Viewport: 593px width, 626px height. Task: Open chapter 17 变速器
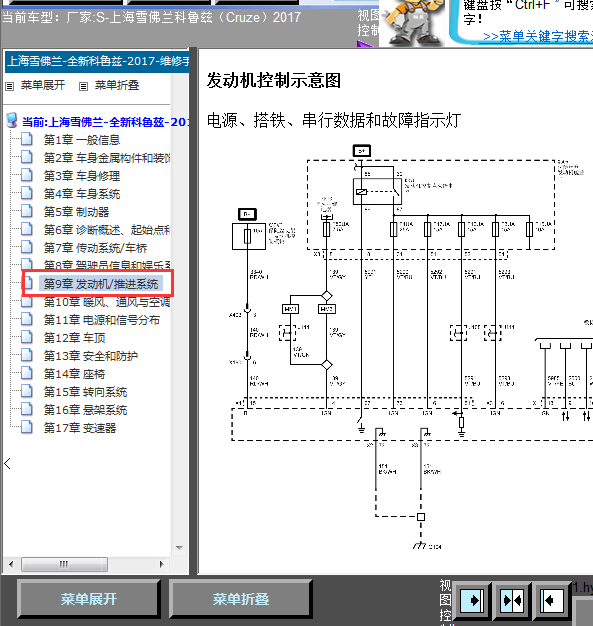pos(80,428)
